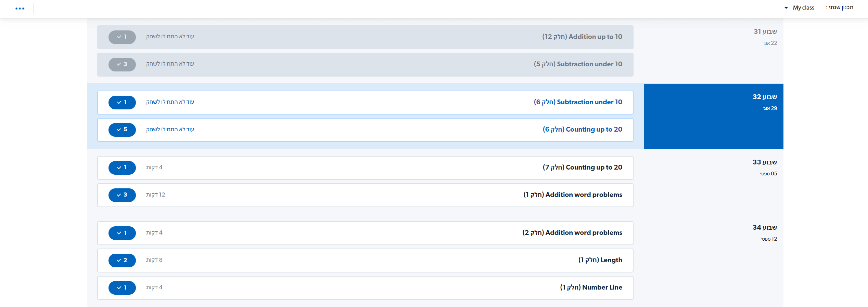Open the Length part 1 row
868x307 pixels.
pyautogui.click(x=365, y=261)
